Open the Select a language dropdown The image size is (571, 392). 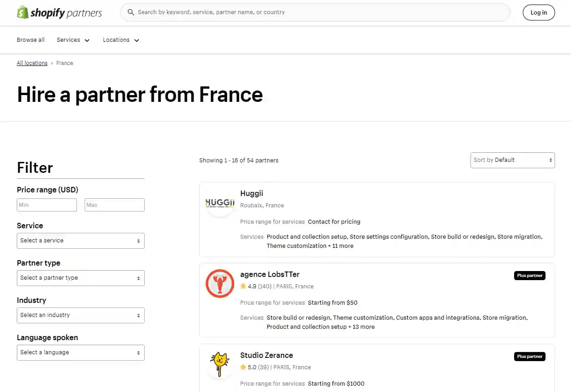(x=81, y=352)
